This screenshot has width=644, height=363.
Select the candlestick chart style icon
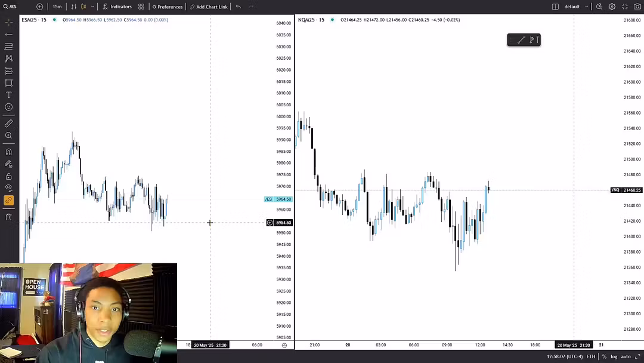click(84, 7)
